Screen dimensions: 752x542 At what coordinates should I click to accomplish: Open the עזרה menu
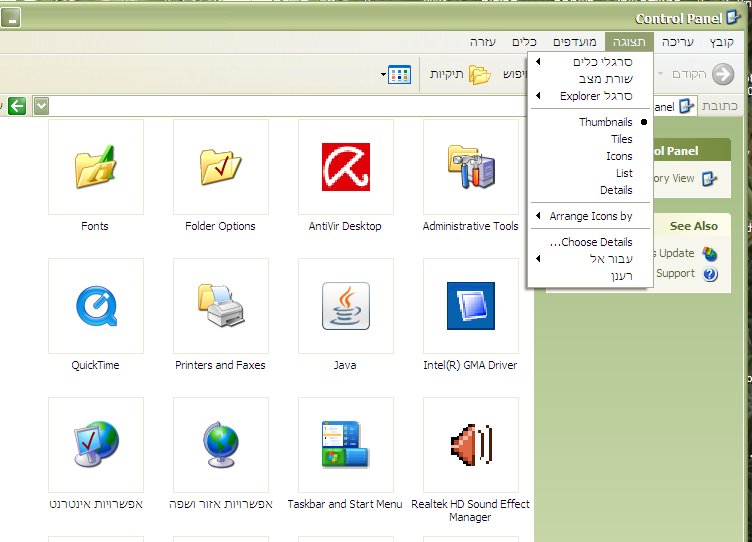click(x=482, y=42)
